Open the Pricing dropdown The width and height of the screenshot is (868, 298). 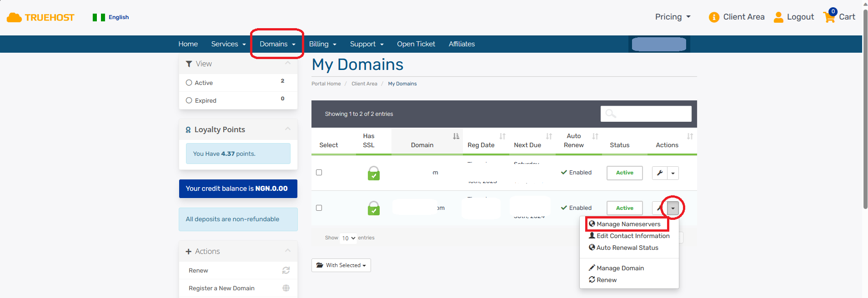[x=672, y=17]
